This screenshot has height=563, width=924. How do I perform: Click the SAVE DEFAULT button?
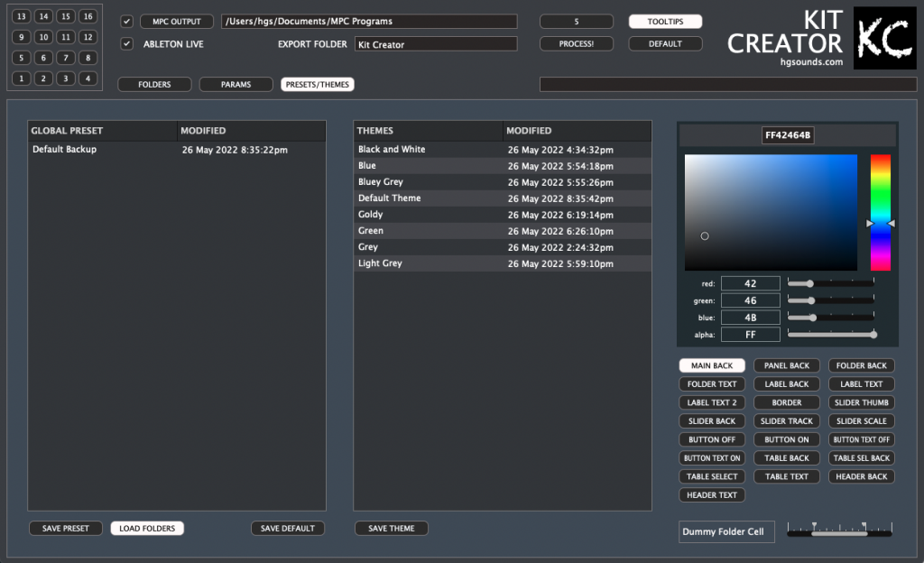click(x=288, y=528)
